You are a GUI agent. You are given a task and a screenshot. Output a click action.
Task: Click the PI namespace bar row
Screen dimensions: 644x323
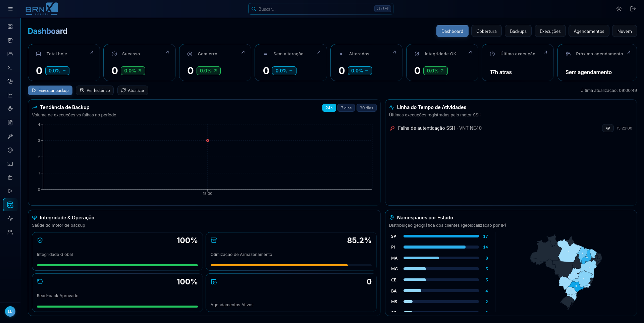click(439, 247)
